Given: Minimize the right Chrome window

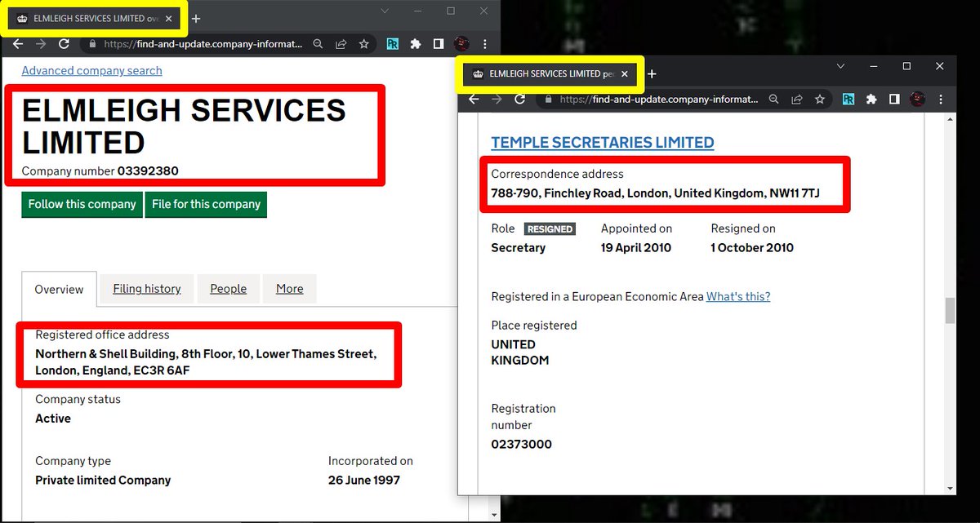Looking at the screenshot, I should (873, 66).
